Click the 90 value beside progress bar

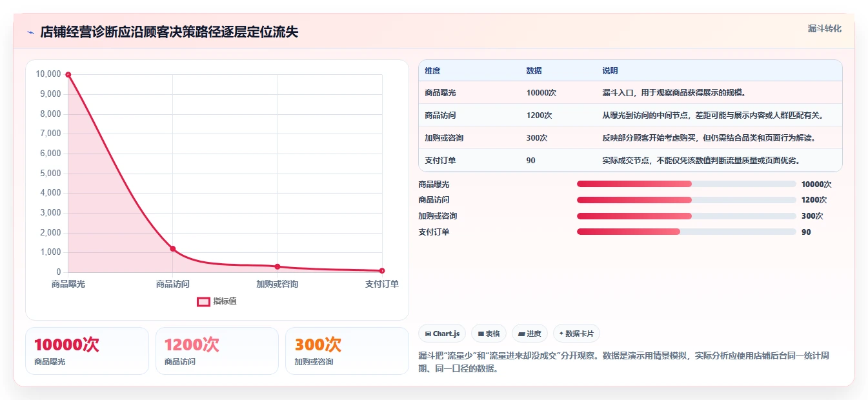(x=806, y=232)
